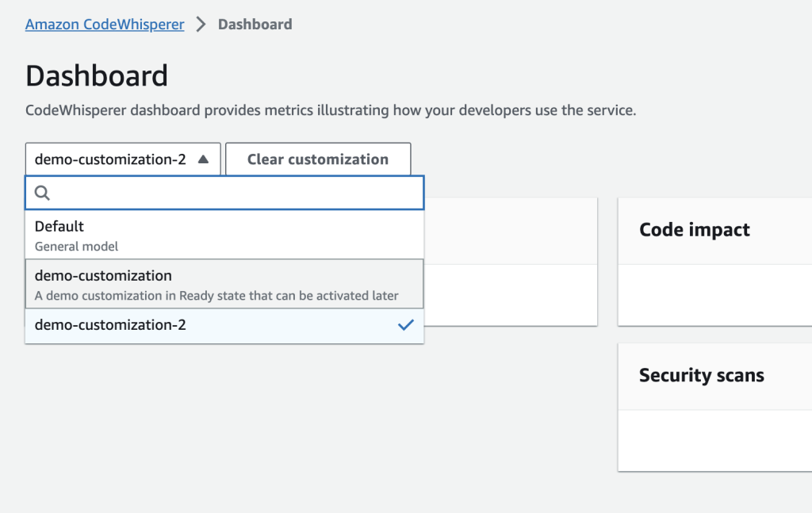Click the 'General model' subtitle text
Viewport: 812px width, 513px height.
click(x=76, y=247)
